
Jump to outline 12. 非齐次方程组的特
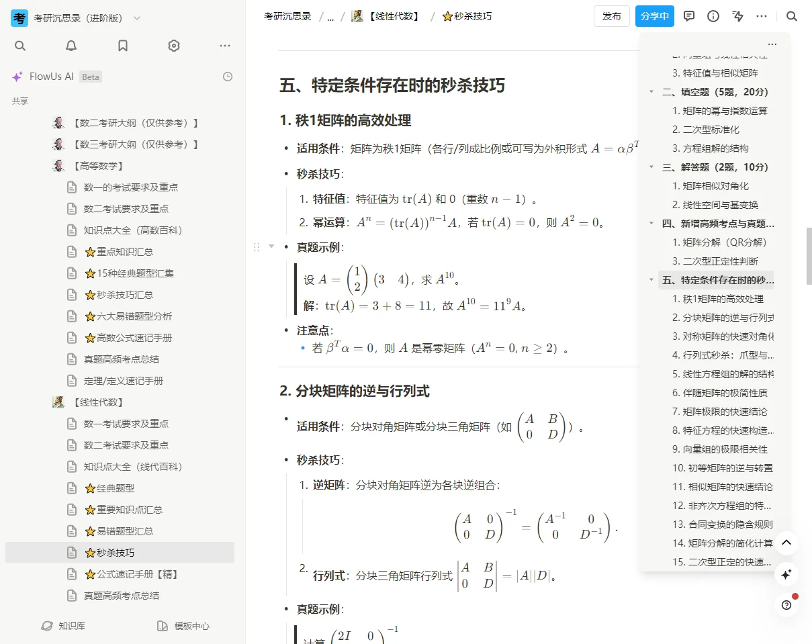(x=722, y=506)
